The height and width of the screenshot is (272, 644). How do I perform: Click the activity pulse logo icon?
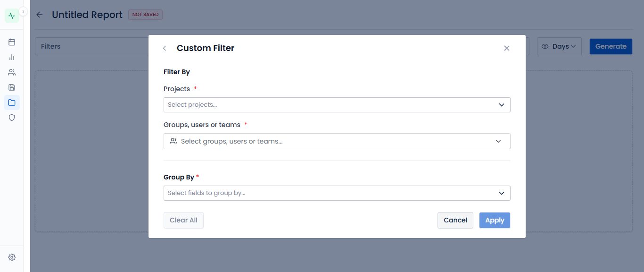point(12,16)
